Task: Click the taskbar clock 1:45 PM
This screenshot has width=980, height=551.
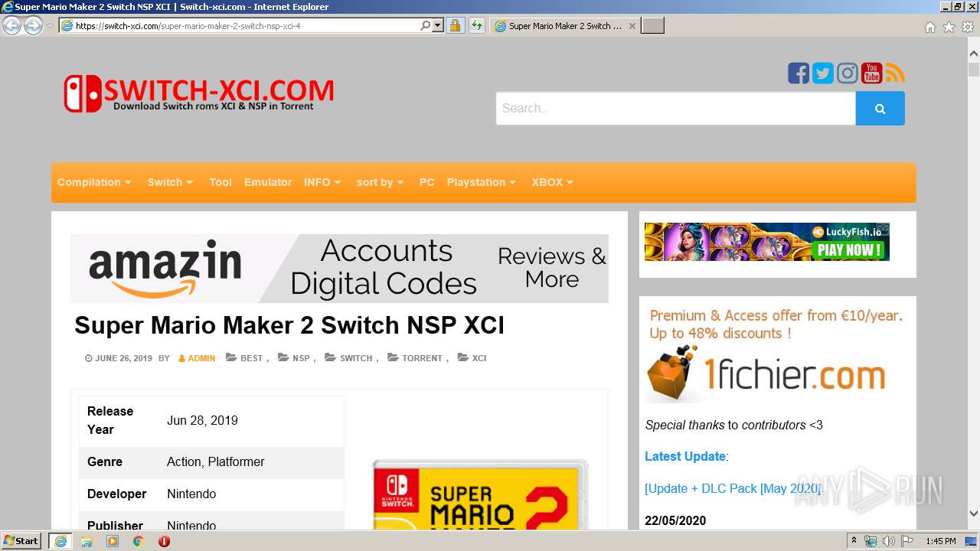Action: click(940, 541)
